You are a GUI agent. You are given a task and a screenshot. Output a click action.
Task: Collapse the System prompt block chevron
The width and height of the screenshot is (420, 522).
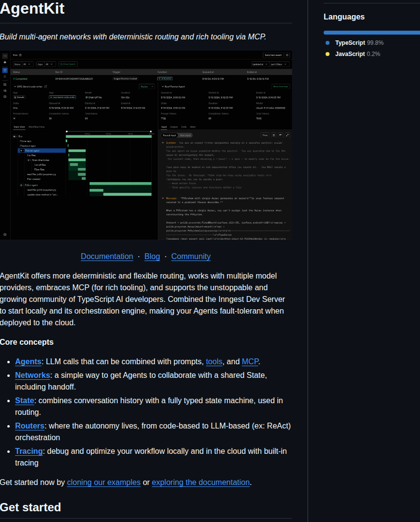(163, 143)
